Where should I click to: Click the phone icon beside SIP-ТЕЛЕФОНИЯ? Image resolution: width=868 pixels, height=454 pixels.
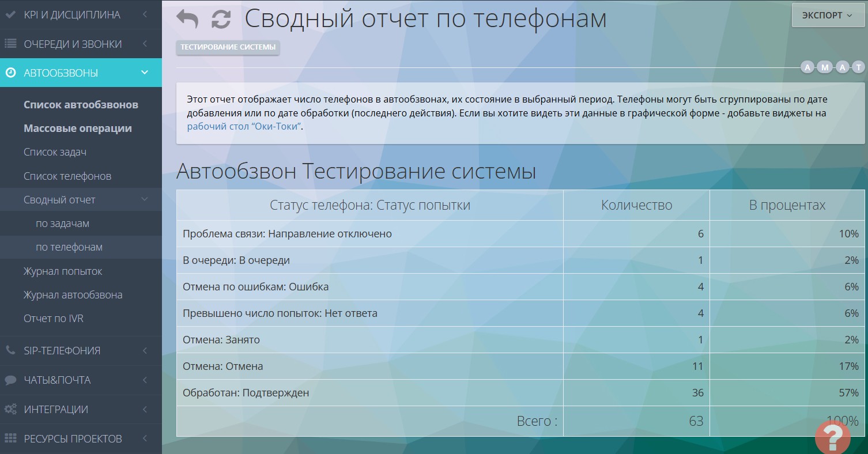[10, 350]
